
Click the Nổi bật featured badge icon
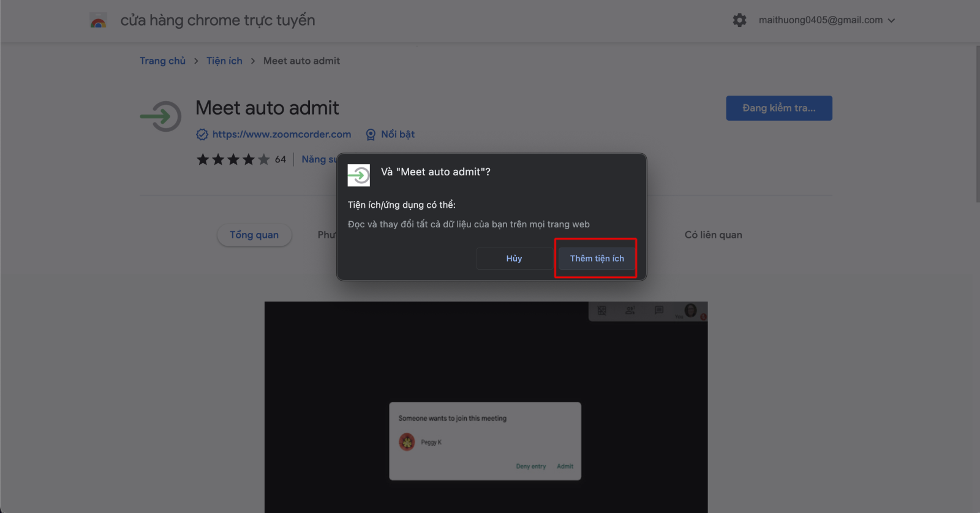[371, 135]
